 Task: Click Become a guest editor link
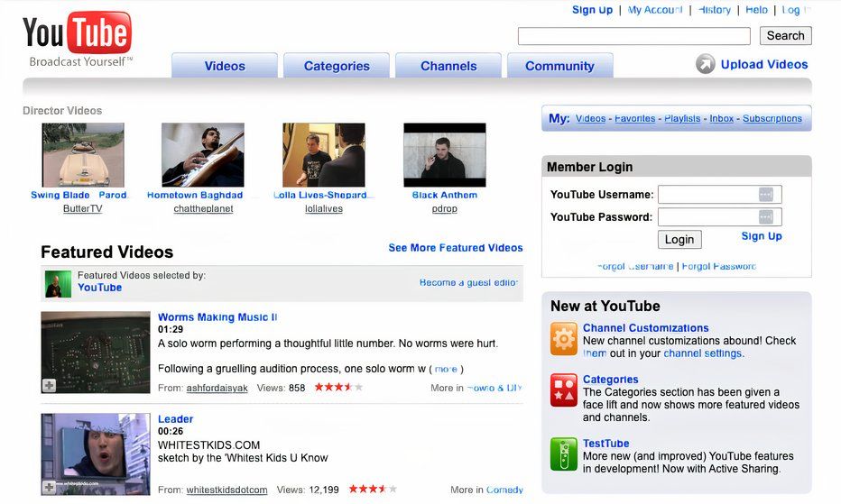click(x=468, y=282)
